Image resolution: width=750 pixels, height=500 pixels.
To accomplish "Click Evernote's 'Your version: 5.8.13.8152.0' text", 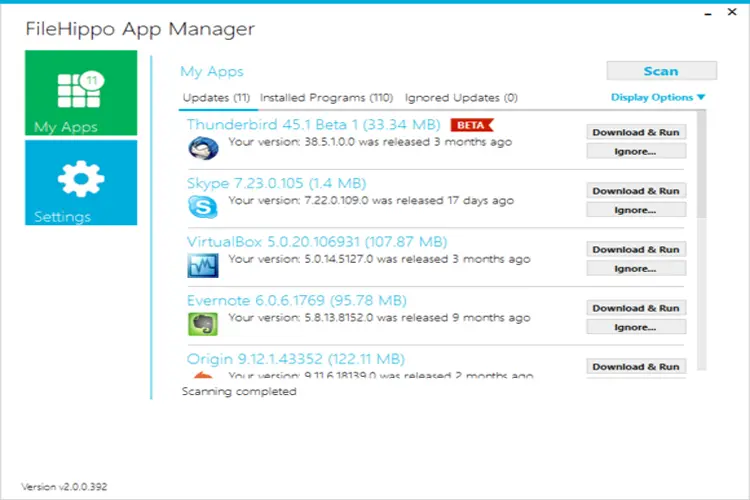I will tap(379, 318).
